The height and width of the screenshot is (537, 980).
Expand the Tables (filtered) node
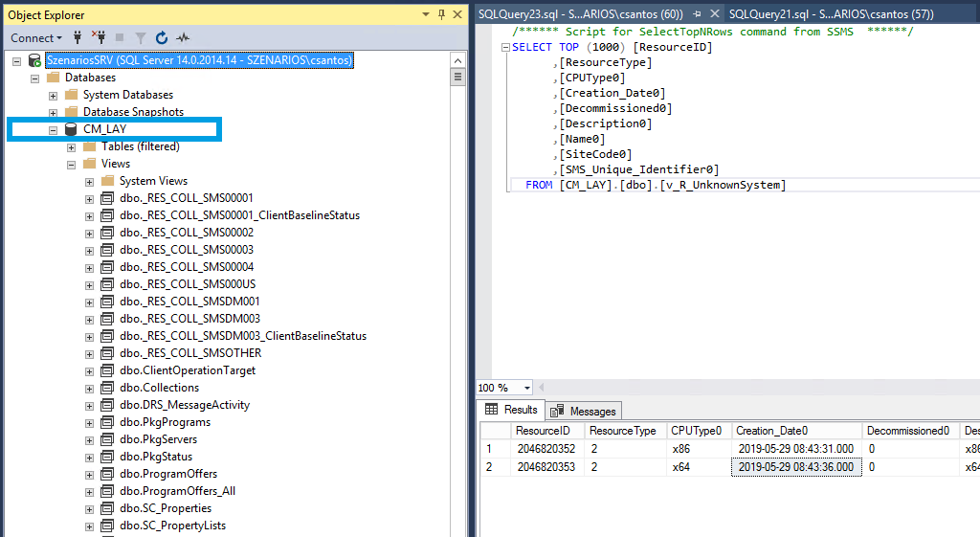tap(72, 146)
